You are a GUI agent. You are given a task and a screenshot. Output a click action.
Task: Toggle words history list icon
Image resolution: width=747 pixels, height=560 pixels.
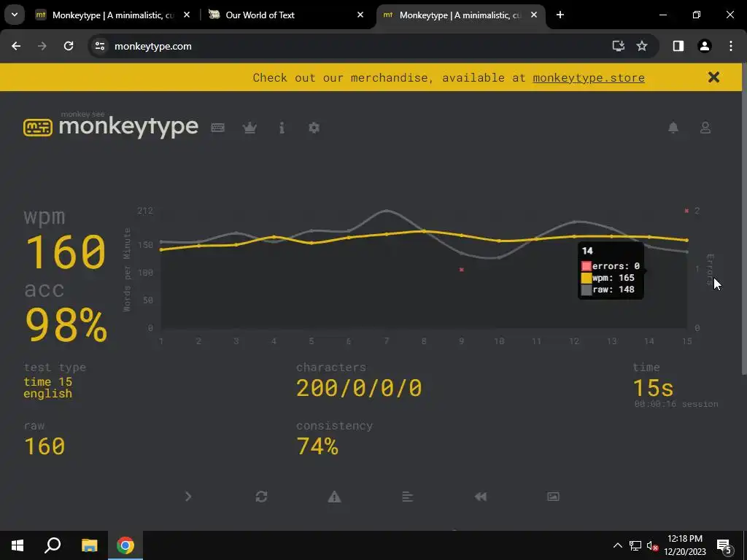pyautogui.click(x=407, y=497)
